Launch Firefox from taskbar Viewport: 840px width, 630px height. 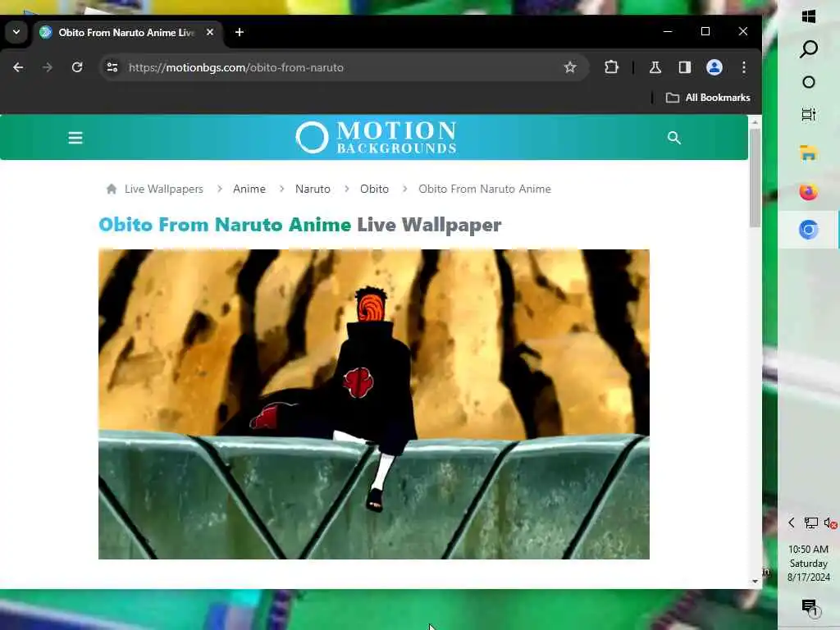coord(809,192)
